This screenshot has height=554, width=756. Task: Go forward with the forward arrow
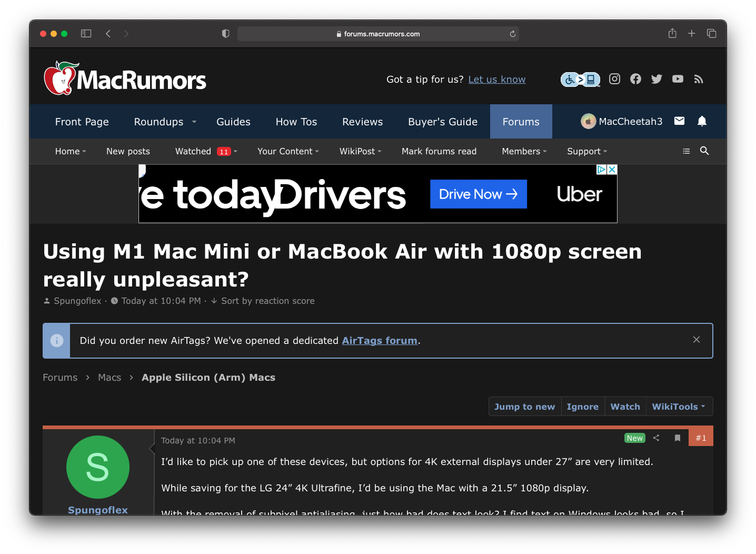pos(126,34)
